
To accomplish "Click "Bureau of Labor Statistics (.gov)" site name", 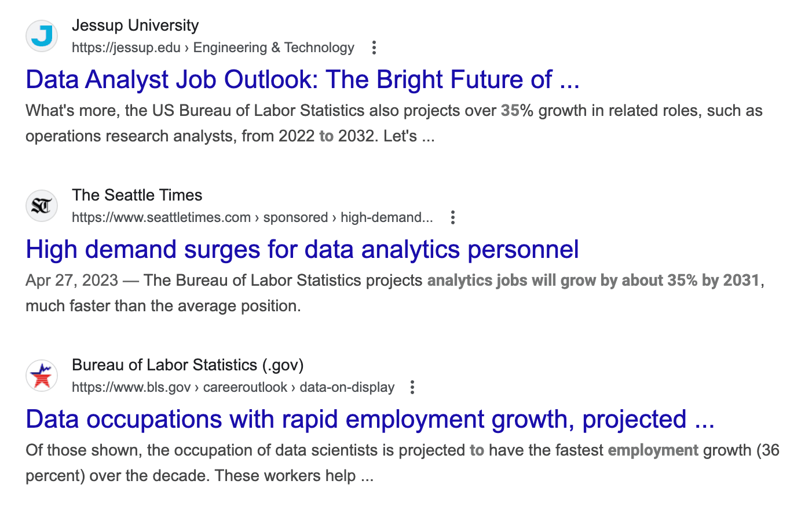I will [188, 365].
